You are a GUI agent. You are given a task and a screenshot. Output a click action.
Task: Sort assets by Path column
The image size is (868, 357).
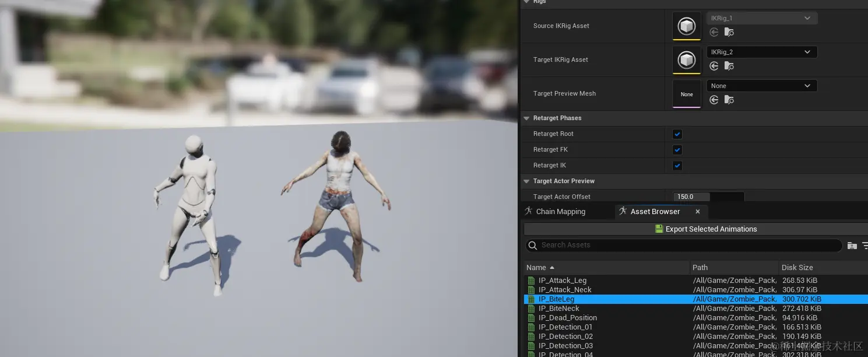click(x=734, y=267)
